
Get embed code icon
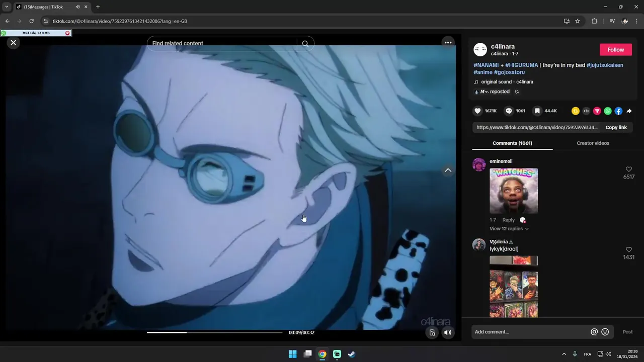[586, 111]
